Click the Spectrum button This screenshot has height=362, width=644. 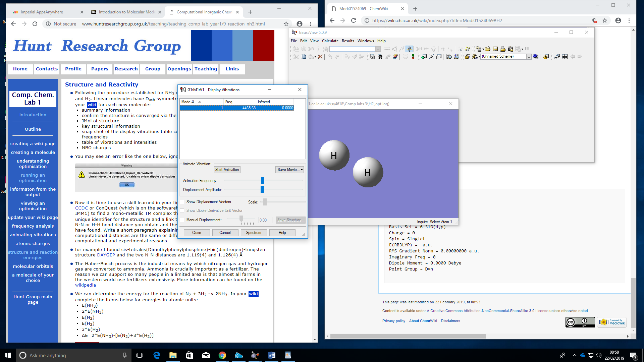(x=254, y=233)
